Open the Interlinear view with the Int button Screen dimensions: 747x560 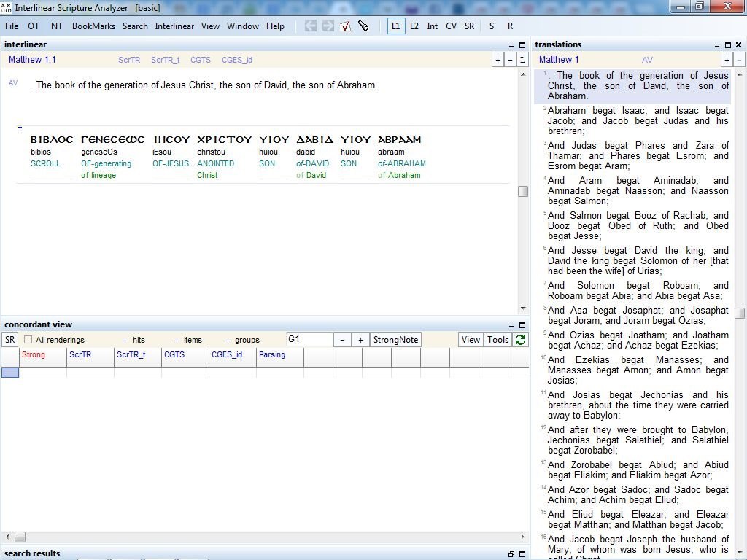(432, 26)
